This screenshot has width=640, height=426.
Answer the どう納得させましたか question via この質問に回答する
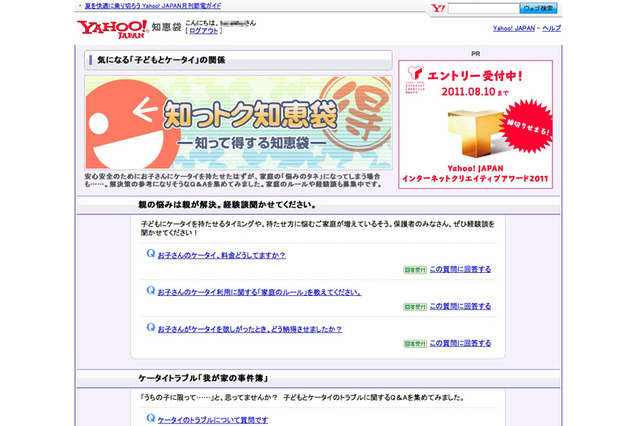460,343
